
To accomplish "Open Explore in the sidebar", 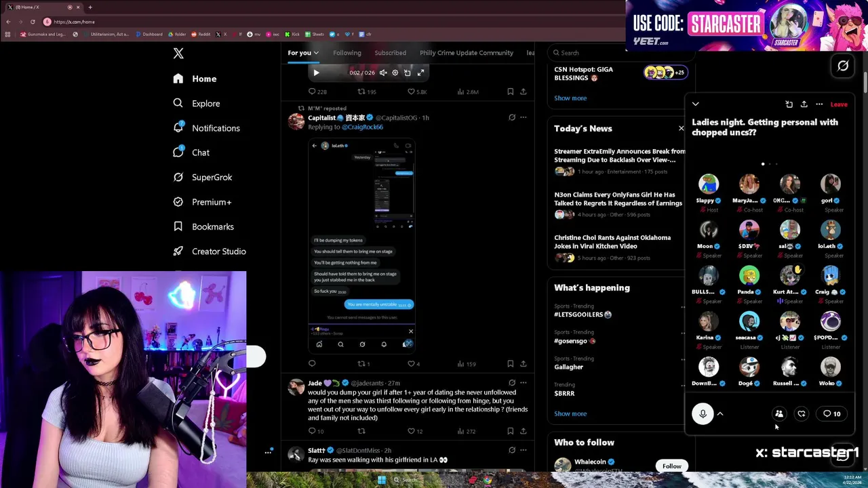I will (196, 104).
